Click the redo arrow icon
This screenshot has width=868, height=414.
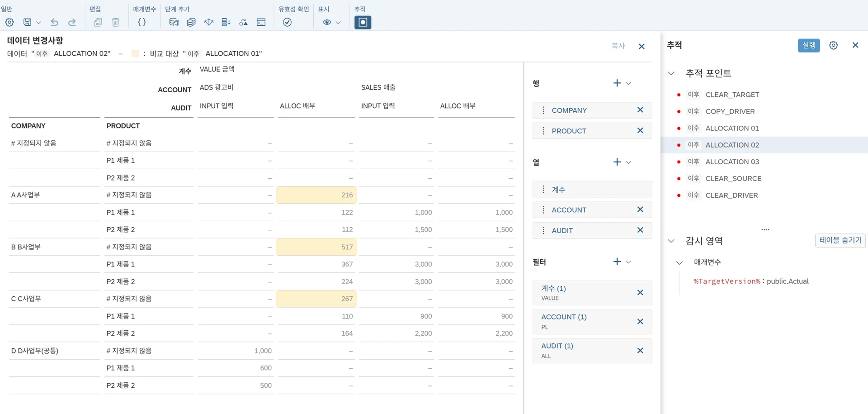click(72, 22)
